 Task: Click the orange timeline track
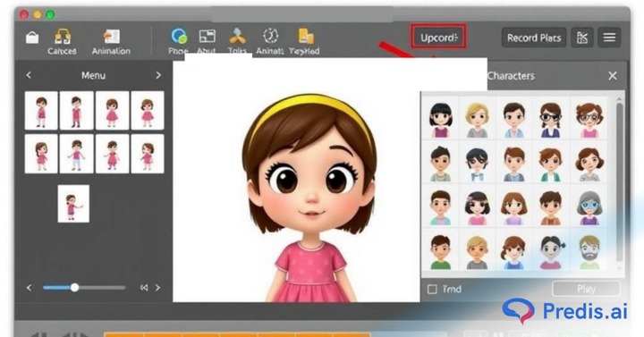[x=237, y=334]
